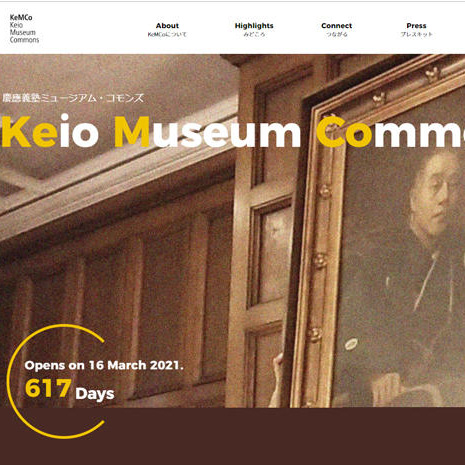Click the KeMCoについて subtitle under About

167,34
